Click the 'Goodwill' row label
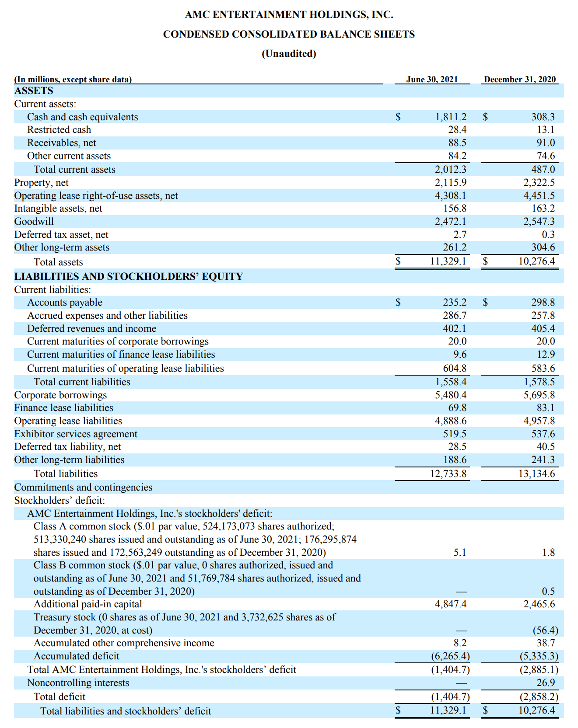The width and height of the screenshot is (578, 728). pyautogui.click(x=34, y=222)
